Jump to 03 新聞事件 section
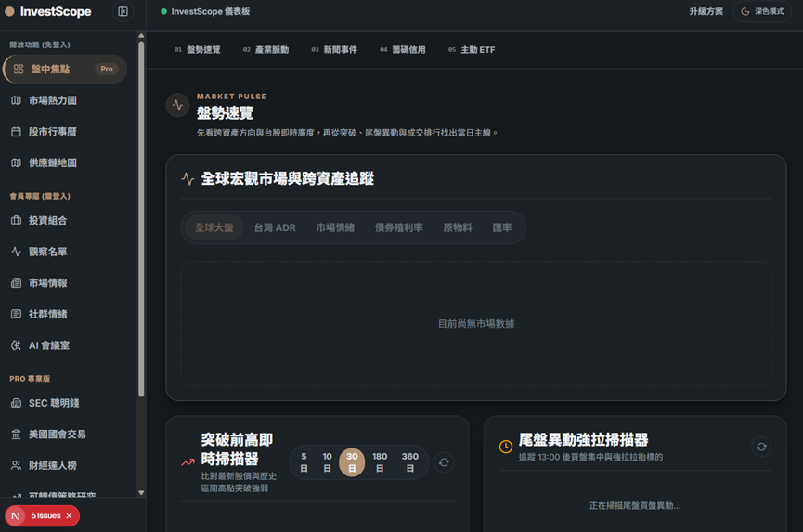803x532 pixels. pyautogui.click(x=334, y=49)
